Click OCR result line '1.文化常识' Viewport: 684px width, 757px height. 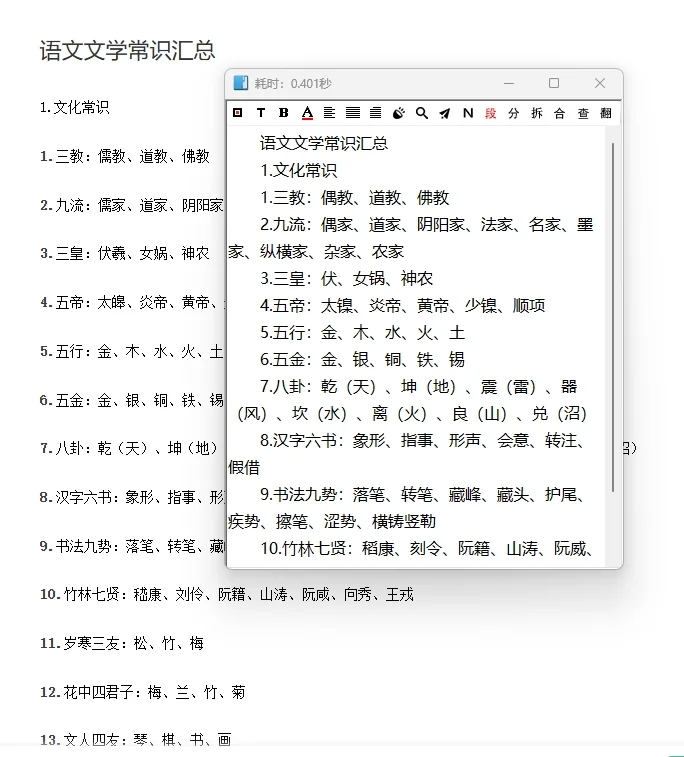[298, 170]
